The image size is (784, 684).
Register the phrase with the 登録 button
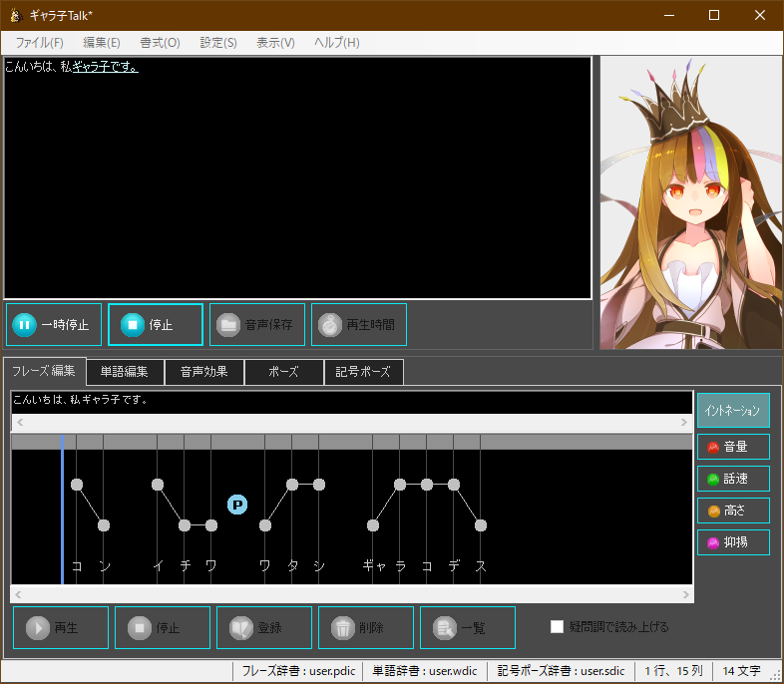click(x=264, y=627)
